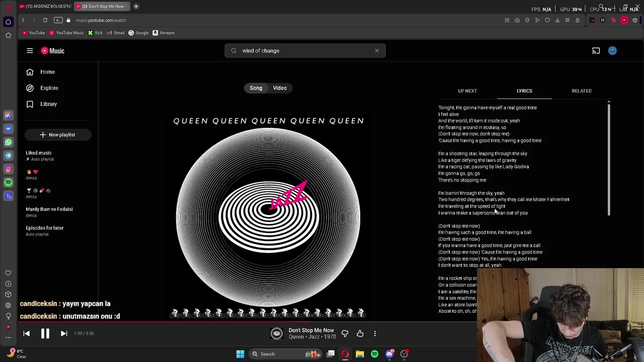Open Instagram in the Opera sidebar

(8, 169)
